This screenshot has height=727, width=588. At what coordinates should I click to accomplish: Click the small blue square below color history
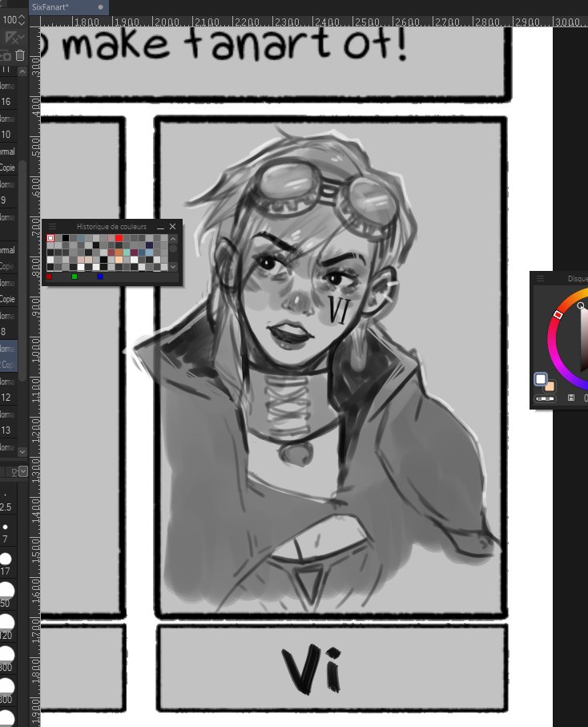click(100, 277)
